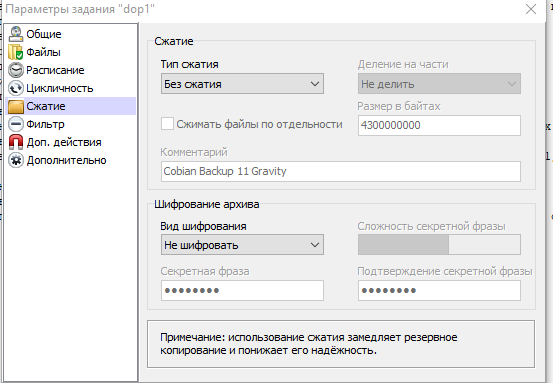This screenshot has width=553, height=383.
Task: Select the Сжатие page label
Action: tap(46, 106)
